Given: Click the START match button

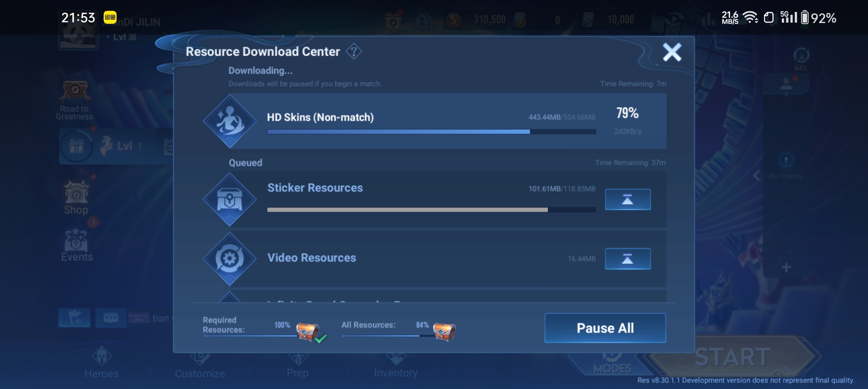Looking at the screenshot, I should coord(732,357).
